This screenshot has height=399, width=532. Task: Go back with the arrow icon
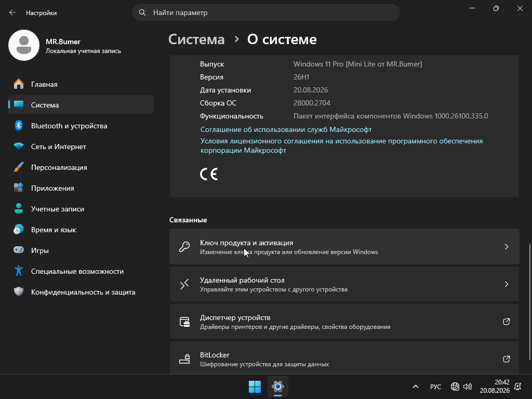12,12
